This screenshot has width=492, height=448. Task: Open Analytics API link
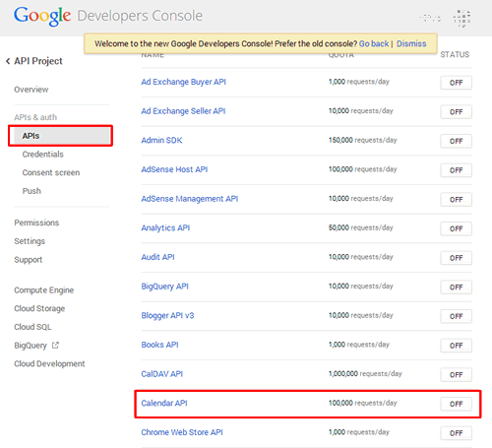(165, 228)
